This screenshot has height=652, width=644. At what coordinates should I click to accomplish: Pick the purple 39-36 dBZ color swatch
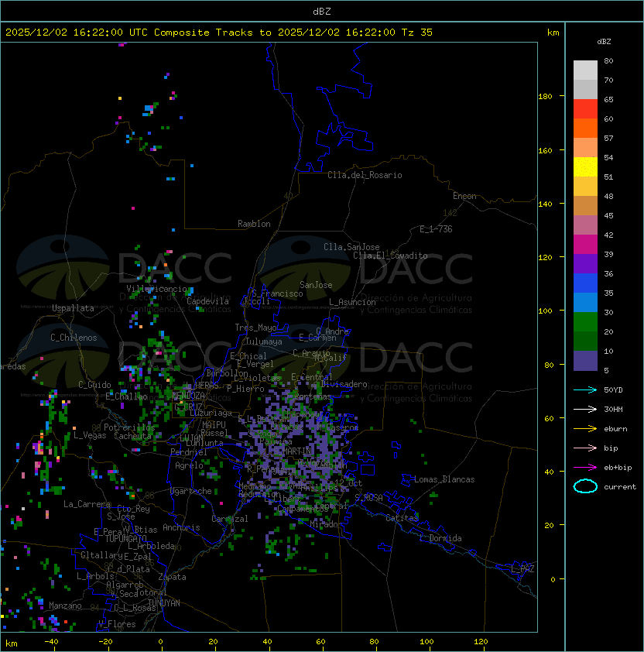[x=585, y=264]
